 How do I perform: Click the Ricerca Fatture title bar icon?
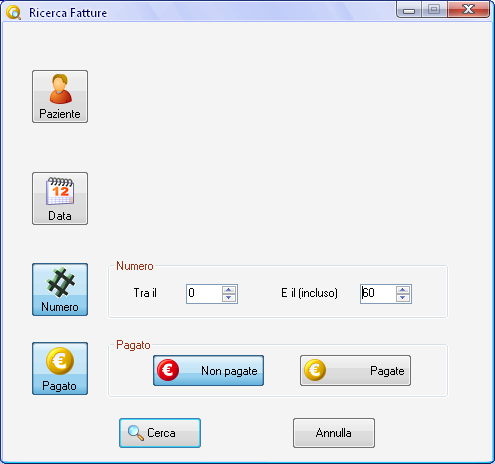(x=13, y=13)
